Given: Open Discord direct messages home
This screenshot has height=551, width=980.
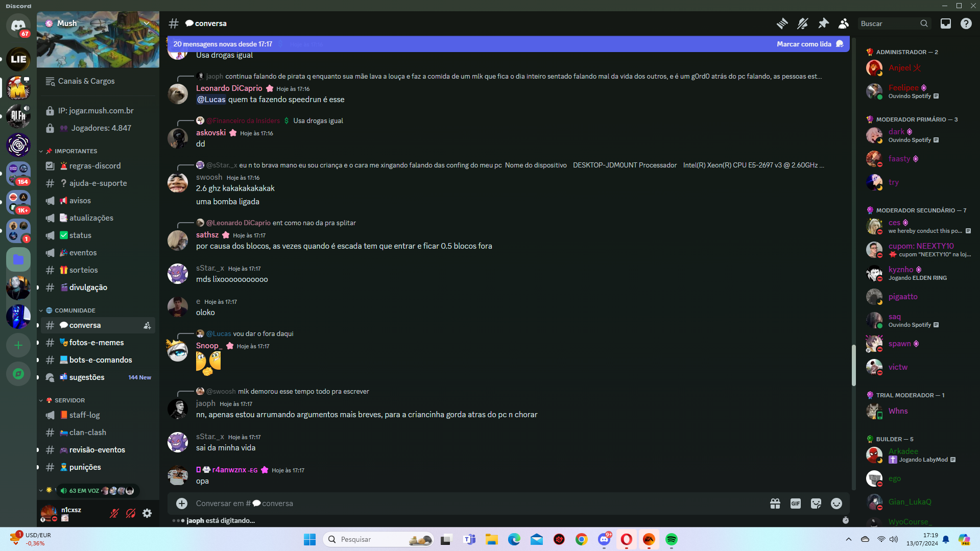Looking at the screenshot, I should point(18,26).
